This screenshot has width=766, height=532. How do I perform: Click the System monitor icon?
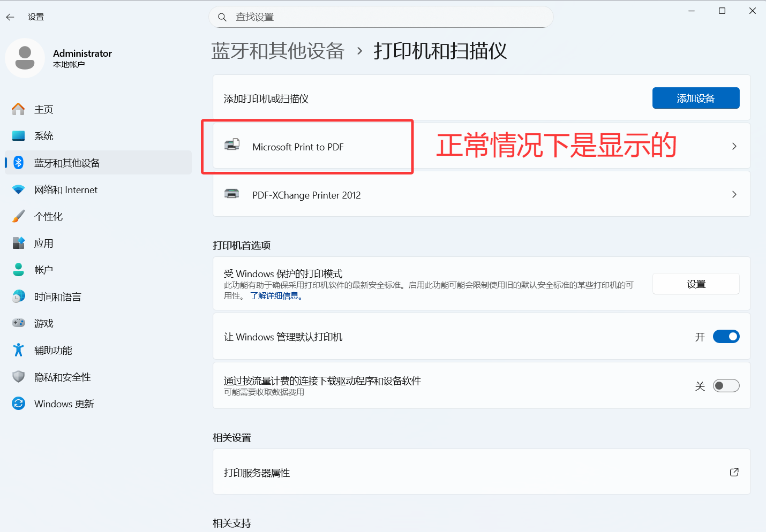pyautogui.click(x=18, y=136)
